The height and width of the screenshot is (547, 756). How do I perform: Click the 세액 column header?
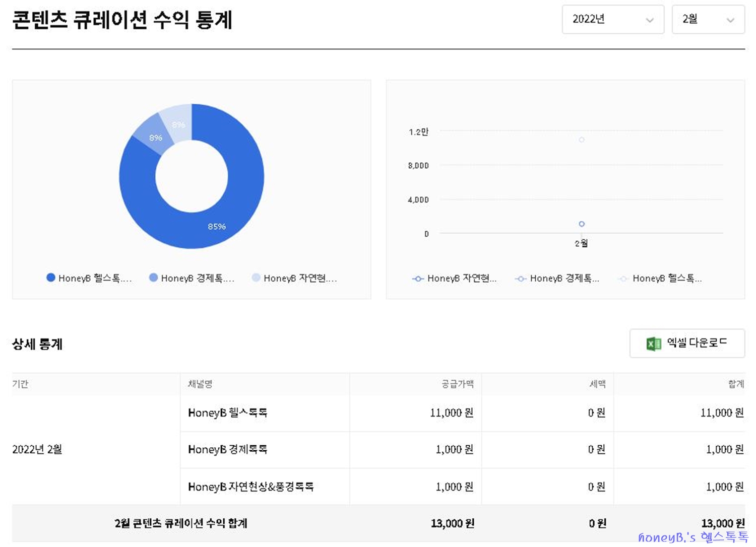coord(597,384)
